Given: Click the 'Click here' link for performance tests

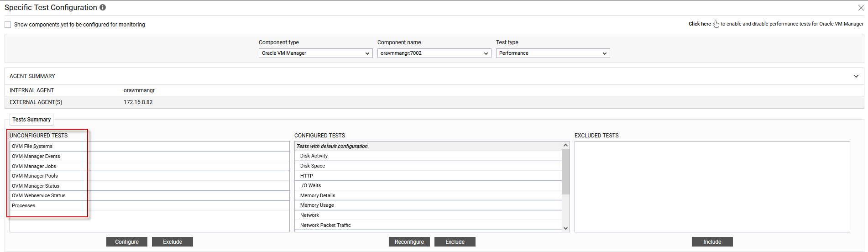Looking at the screenshot, I should point(700,24).
